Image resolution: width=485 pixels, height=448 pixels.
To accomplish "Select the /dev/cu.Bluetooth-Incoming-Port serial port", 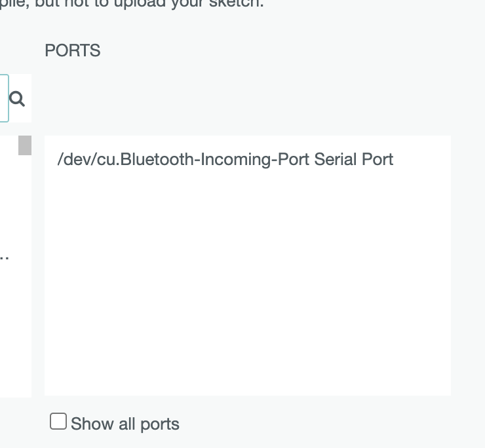I will point(225,159).
